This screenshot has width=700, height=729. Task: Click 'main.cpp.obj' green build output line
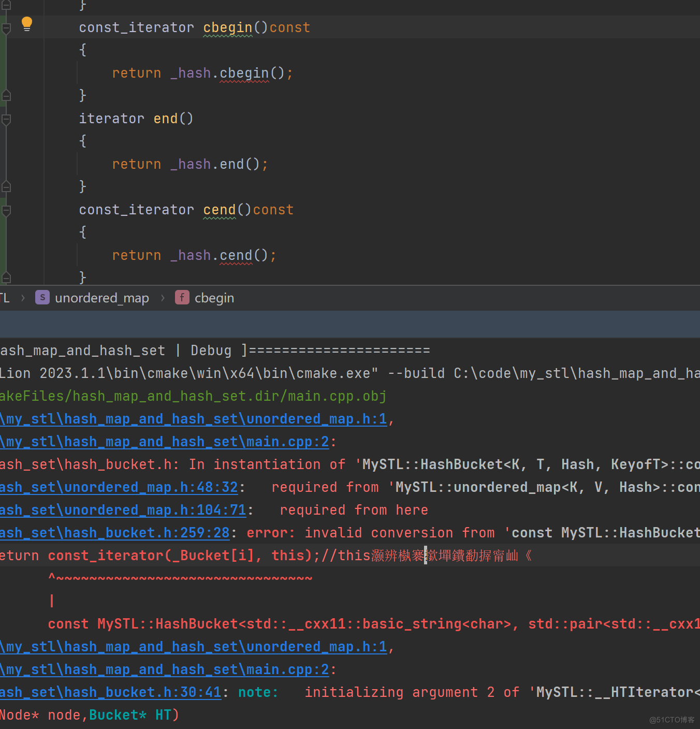(194, 396)
